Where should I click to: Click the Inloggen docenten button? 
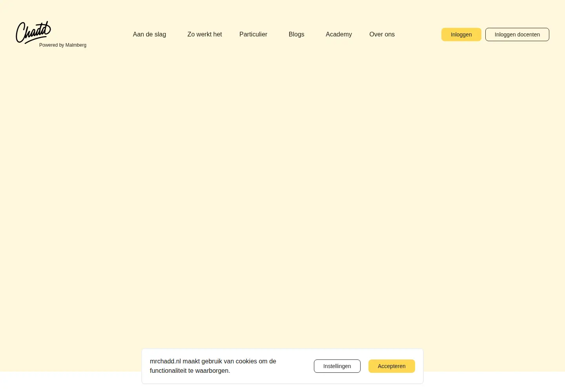(517, 34)
